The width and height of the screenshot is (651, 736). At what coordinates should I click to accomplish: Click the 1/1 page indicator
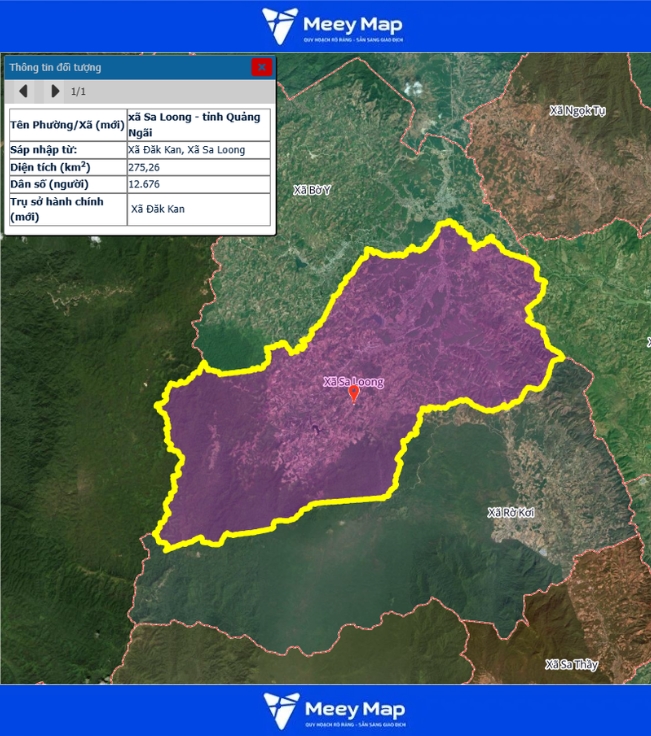[78, 92]
